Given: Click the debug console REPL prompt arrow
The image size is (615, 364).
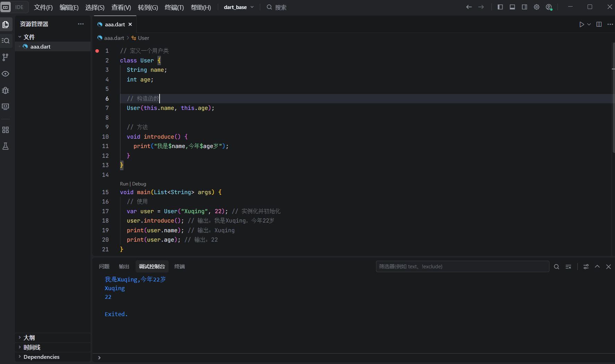Looking at the screenshot, I should 99,357.
